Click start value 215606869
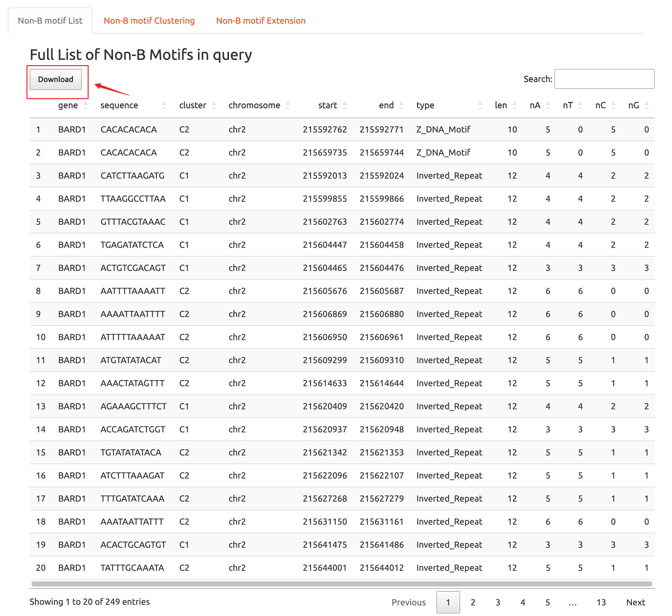The image size is (672, 616). pyautogui.click(x=325, y=314)
